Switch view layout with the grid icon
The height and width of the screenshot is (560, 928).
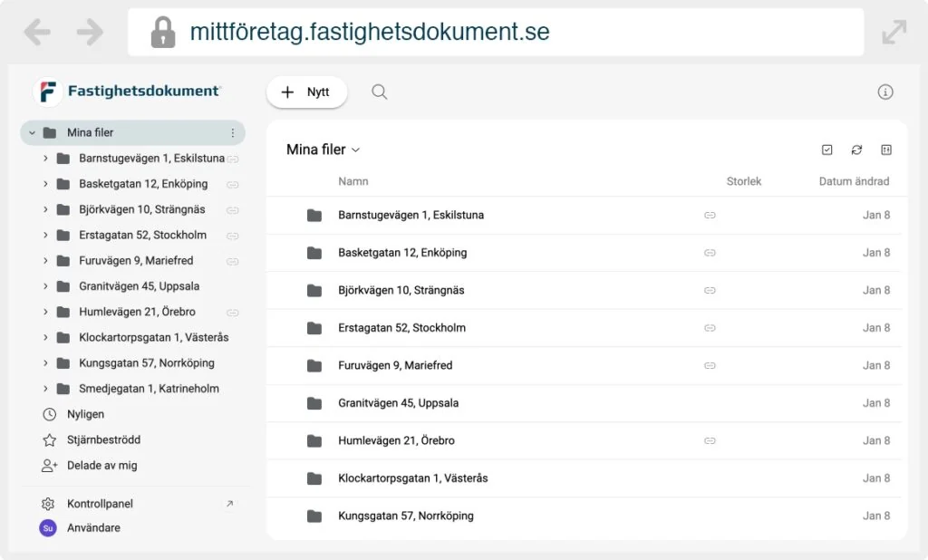[x=886, y=150]
